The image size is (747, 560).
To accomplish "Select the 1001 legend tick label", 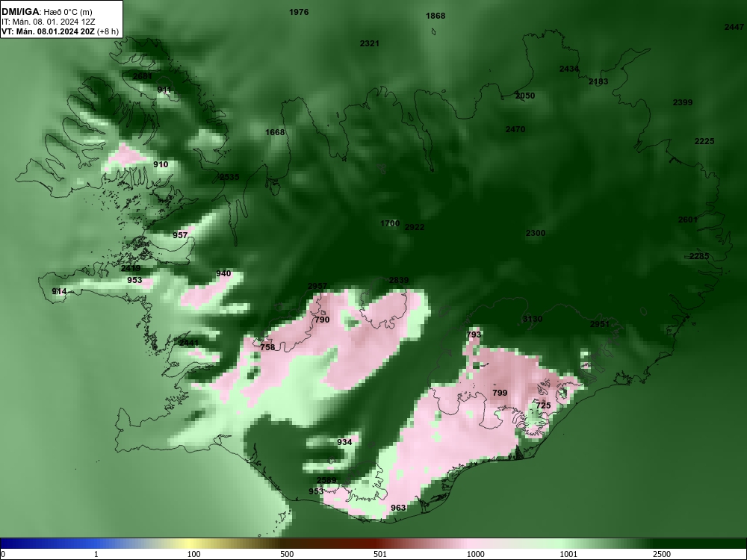I will (568, 554).
